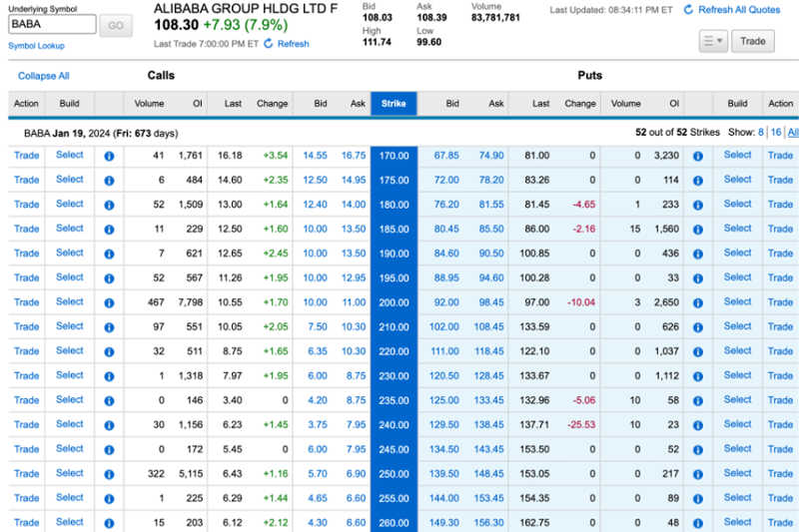Open calls info icon for 175.00 strike

(109, 181)
